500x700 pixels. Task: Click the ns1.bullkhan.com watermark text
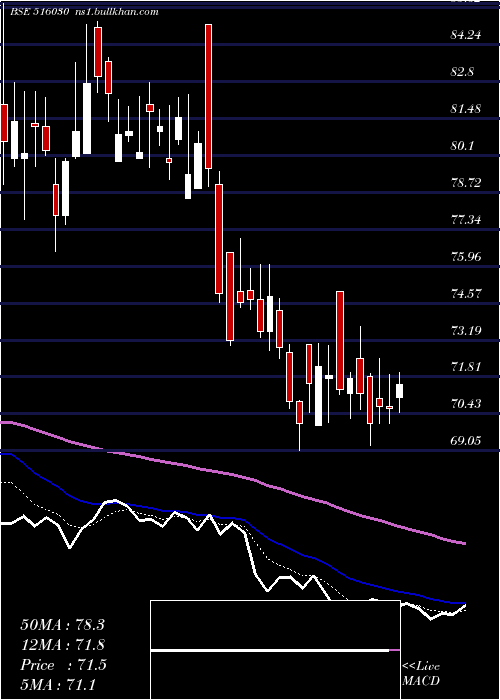[115, 12]
